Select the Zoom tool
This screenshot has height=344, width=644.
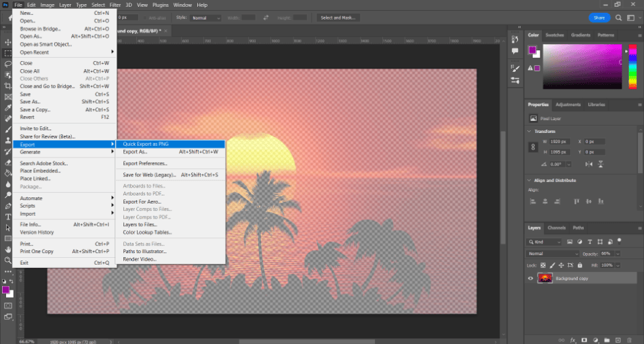coord(8,260)
